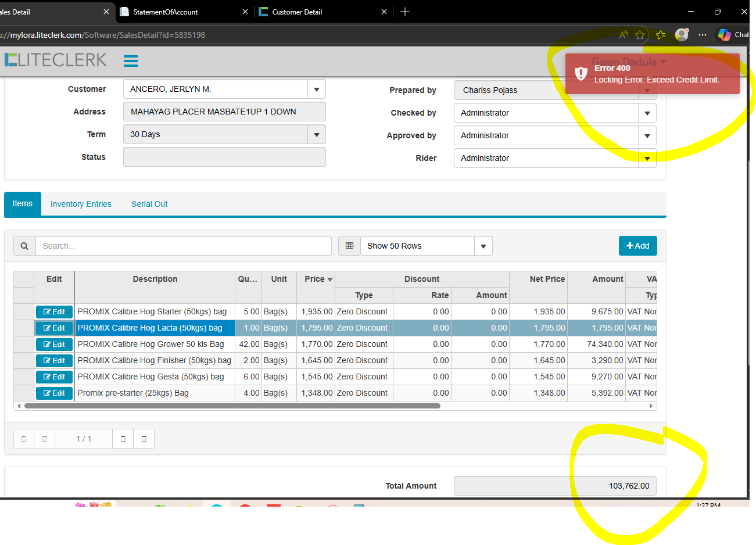Click the table grid icon beside Show 50 Rows
The width and height of the screenshot is (756, 545).
tap(349, 246)
